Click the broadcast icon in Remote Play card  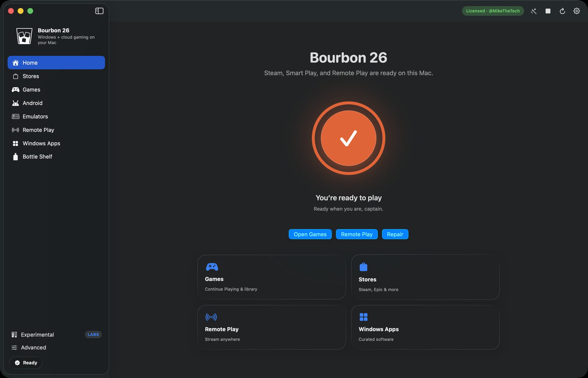coord(211,317)
